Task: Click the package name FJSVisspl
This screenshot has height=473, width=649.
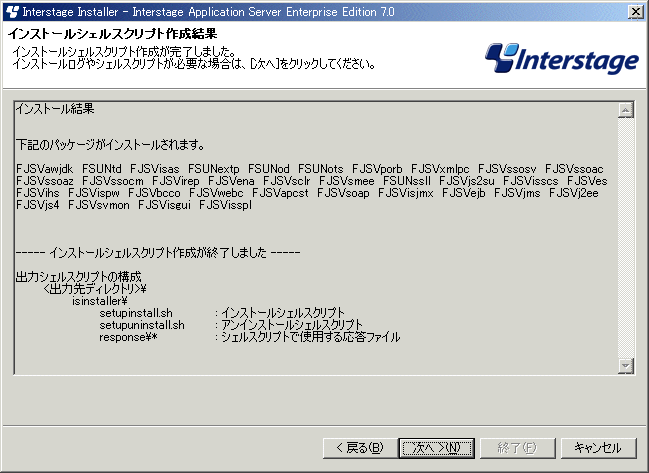Action: coord(225,205)
